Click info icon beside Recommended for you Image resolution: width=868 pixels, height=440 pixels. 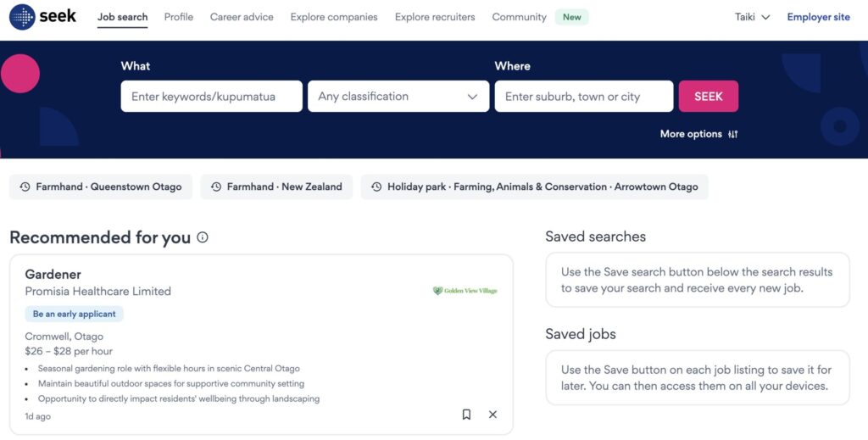click(203, 237)
